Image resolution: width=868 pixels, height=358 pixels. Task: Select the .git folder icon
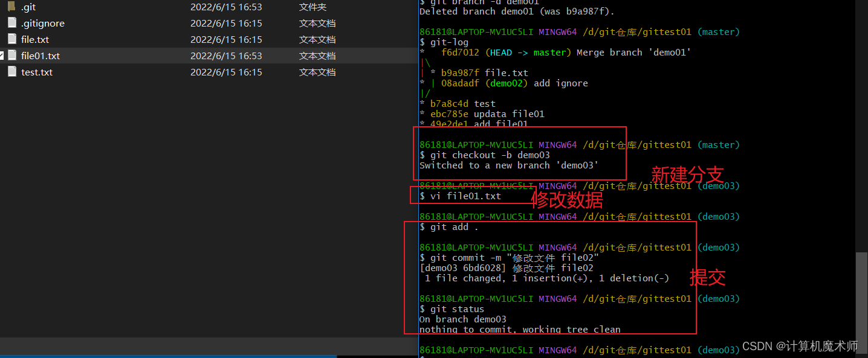tap(11, 7)
